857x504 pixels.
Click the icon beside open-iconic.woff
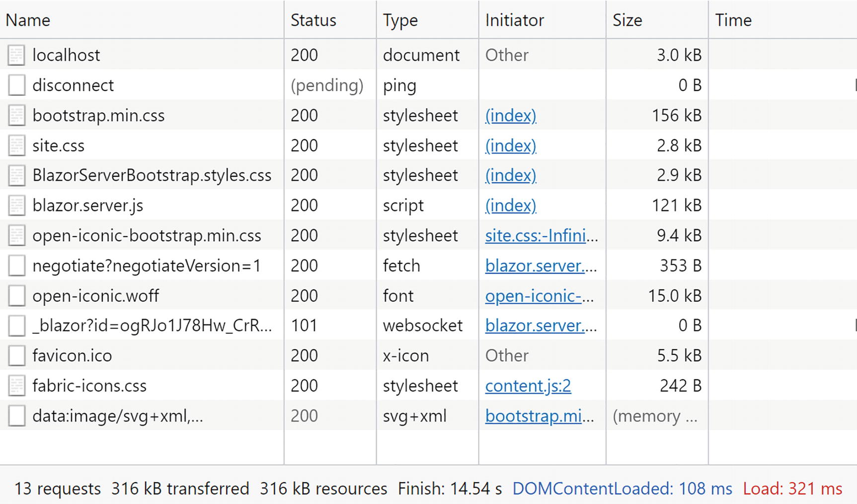pos(16,296)
